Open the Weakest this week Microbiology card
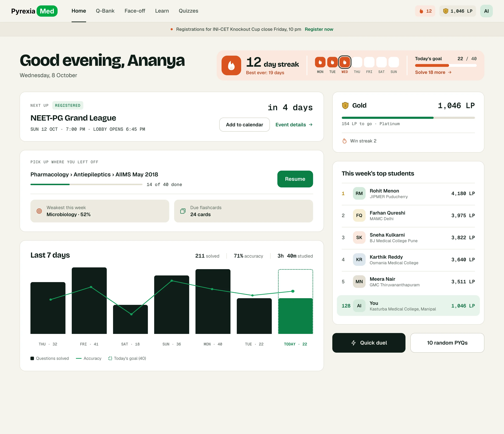The height and width of the screenshot is (434, 504). (x=100, y=211)
